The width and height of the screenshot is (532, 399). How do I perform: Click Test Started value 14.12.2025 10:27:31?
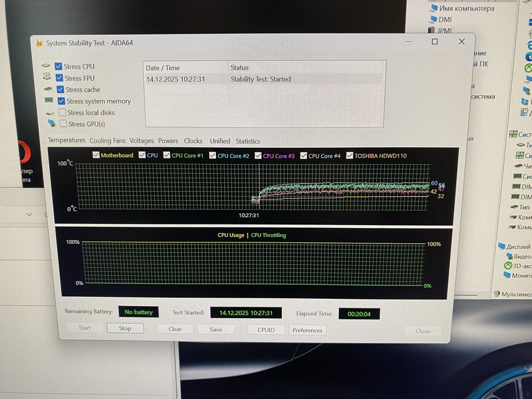coord(246,313)
